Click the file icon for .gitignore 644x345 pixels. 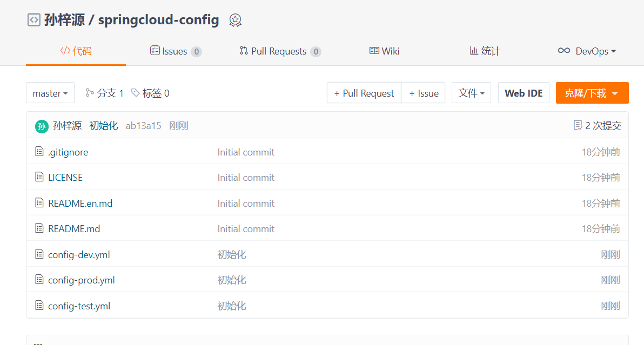(39, 152)
